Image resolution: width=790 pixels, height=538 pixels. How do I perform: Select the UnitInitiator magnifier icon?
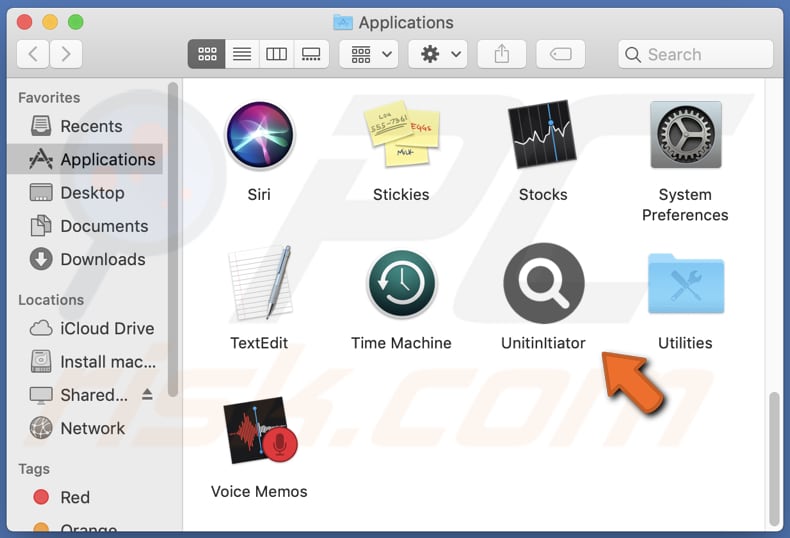544,283
